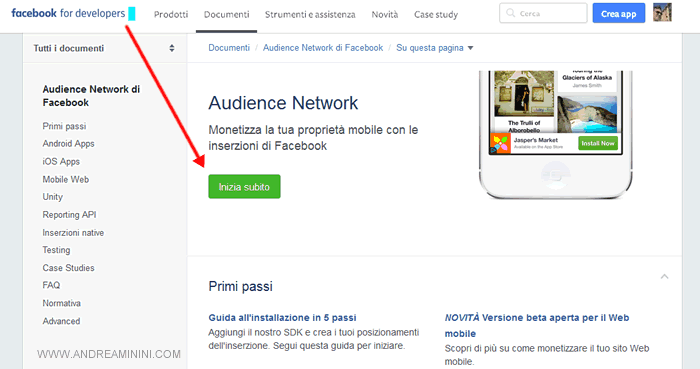Collapse the Primi passi section chevron

664,277
